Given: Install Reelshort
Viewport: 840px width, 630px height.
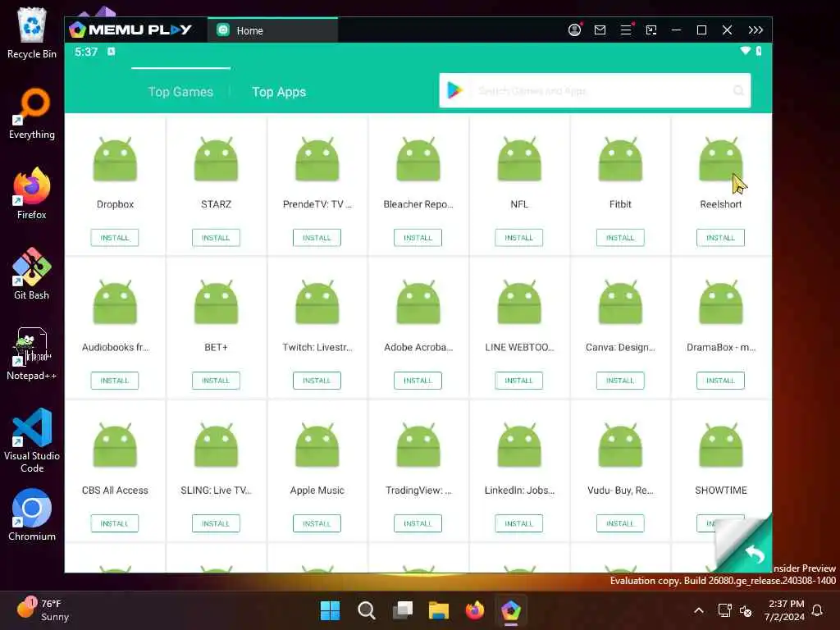Looking at the screenshot, I should pyautogui.click(x=720, y=237).
